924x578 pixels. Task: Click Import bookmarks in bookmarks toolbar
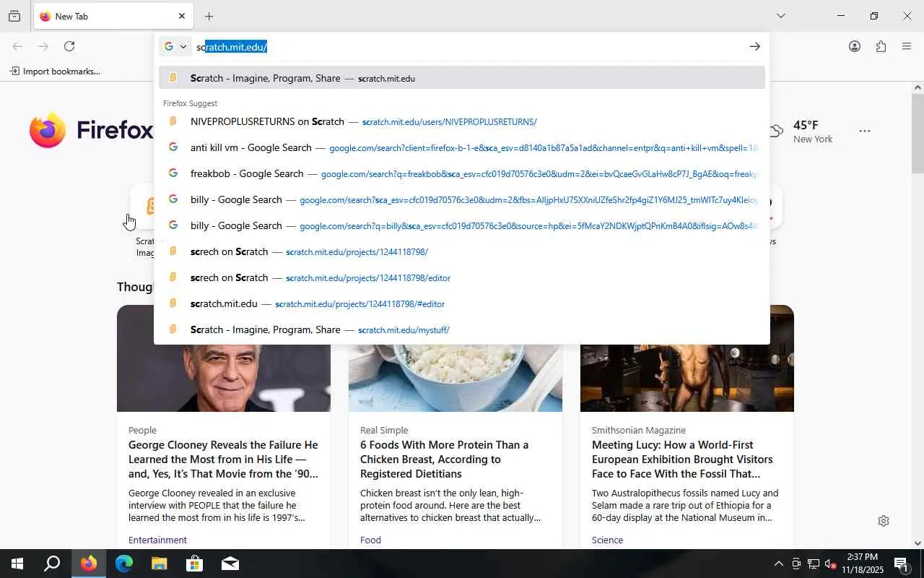pos(55,72)
